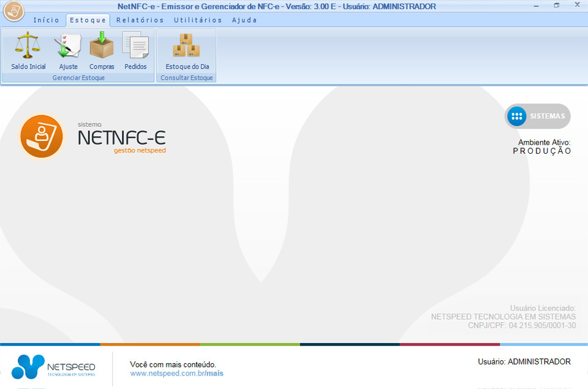Screen dimensions: 588x389
Task: Switch to the Início tab
Action: tap(46, 20)
